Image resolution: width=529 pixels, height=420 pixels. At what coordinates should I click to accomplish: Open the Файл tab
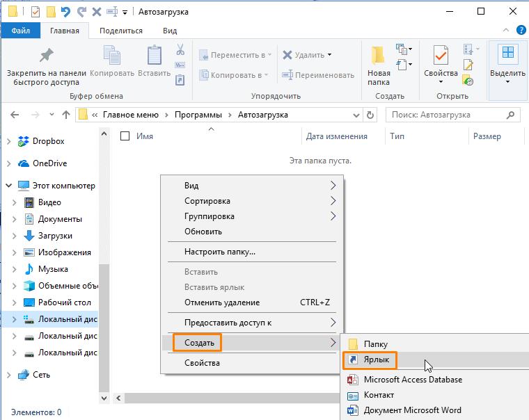[21, 31]
